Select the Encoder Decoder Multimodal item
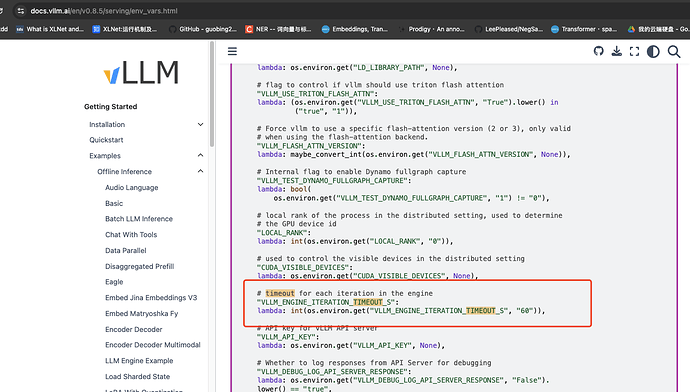This screenshot has width=690, height=392. coord(153,345)
